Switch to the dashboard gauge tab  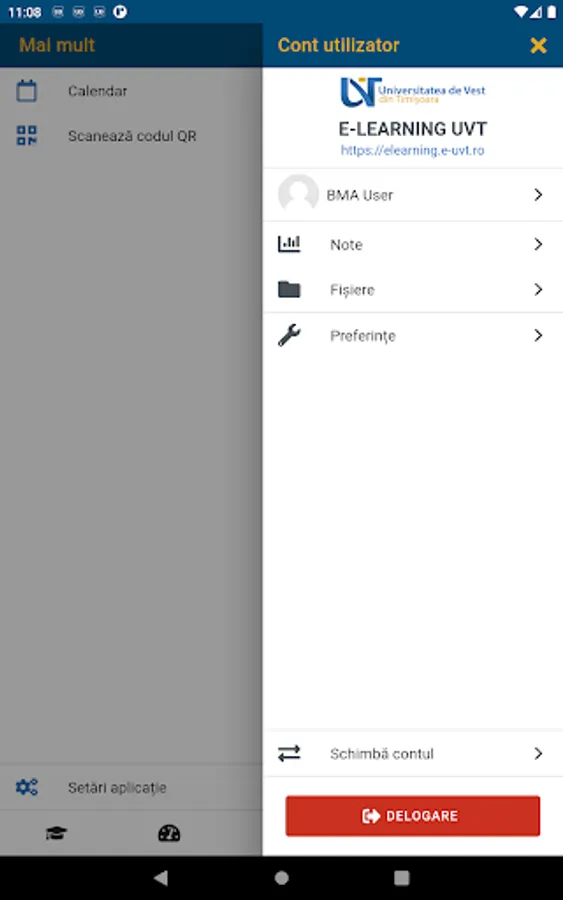point(169,833)
